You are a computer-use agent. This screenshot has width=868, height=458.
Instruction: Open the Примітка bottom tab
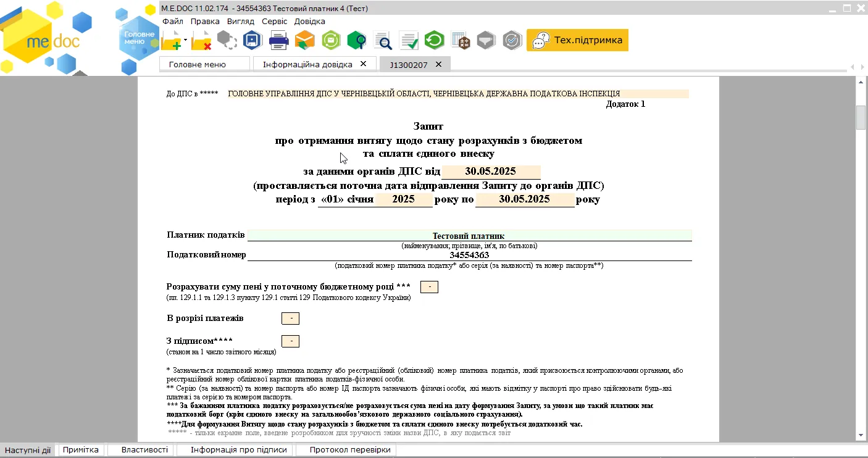80,450
